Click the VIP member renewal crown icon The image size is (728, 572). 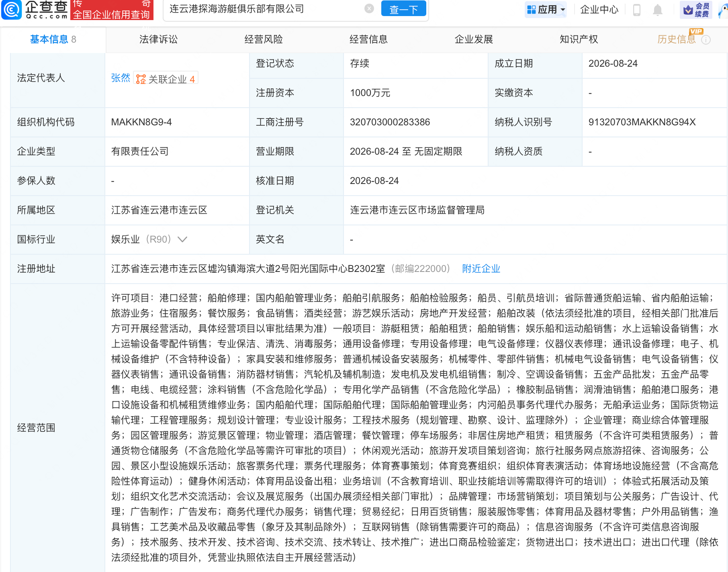click(x=688, y=10)
